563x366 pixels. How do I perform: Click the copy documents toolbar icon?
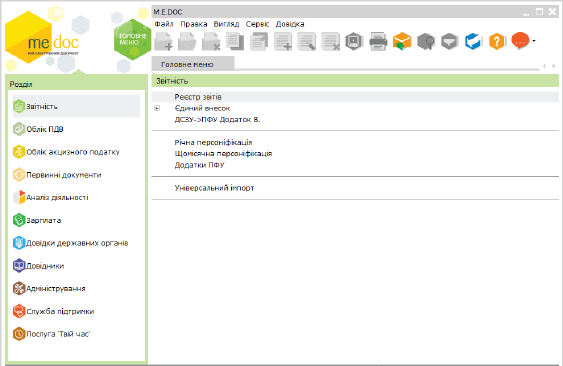tap(235, 41)
